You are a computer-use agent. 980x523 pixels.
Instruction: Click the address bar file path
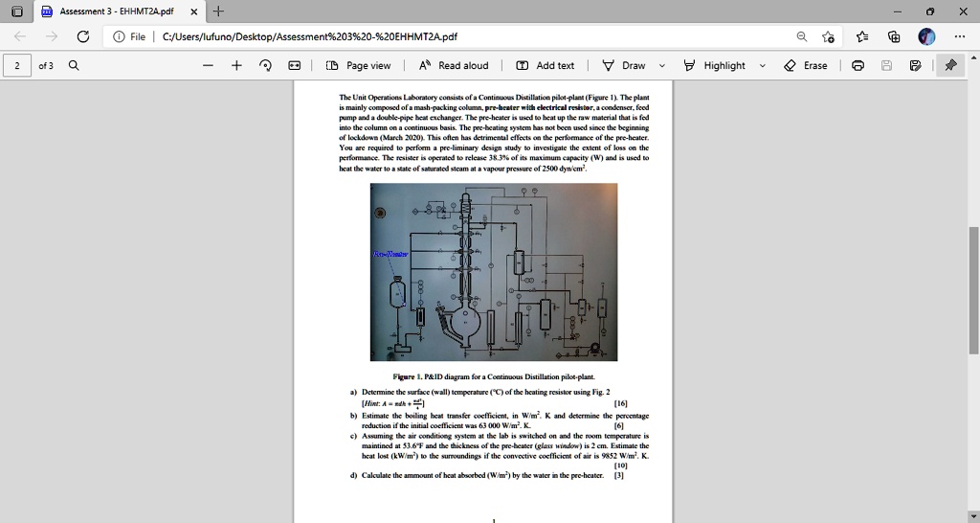coord(309,36)
